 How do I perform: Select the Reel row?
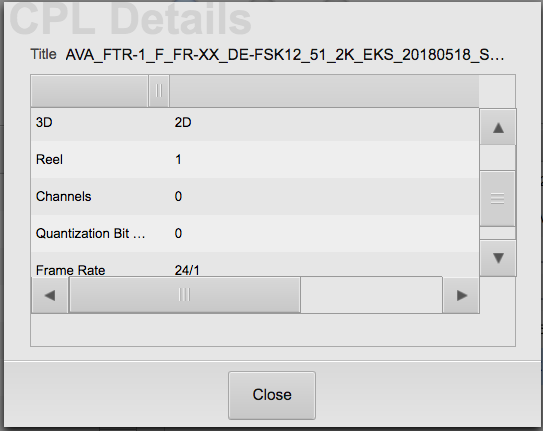pos(255,160)
